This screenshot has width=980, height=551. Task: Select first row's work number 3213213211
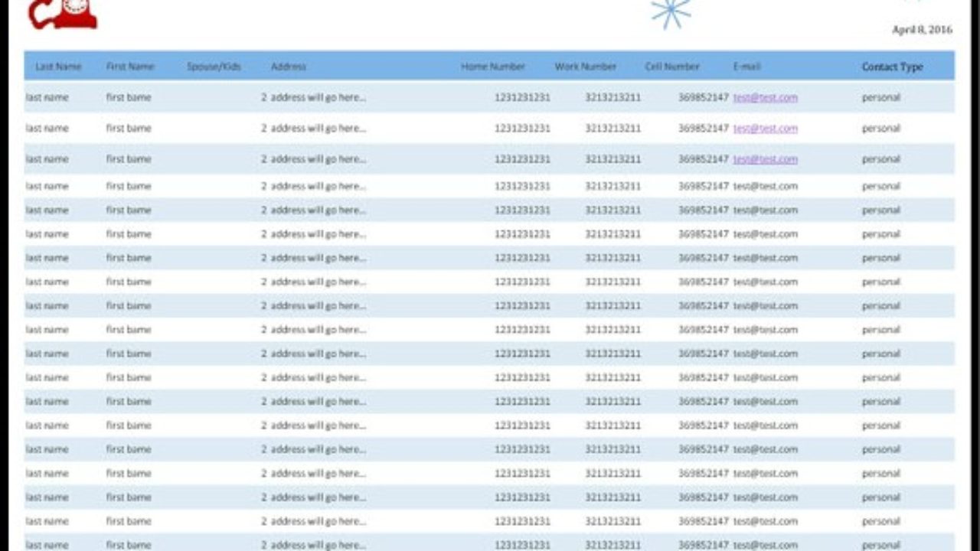[x=613, y=98]
